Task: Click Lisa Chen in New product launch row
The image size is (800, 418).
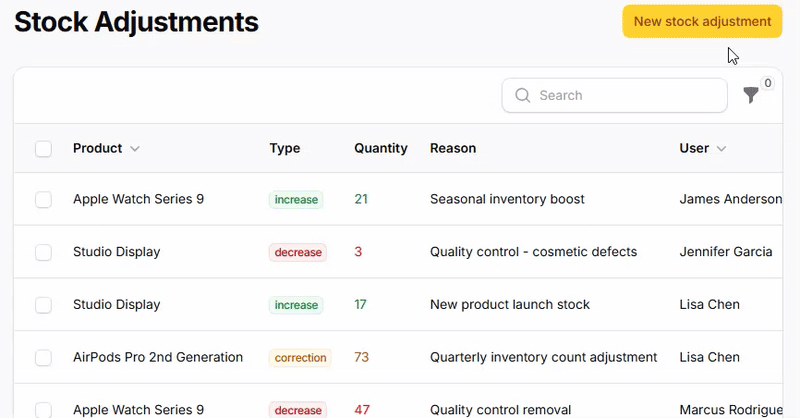Action: coord(709,305)
